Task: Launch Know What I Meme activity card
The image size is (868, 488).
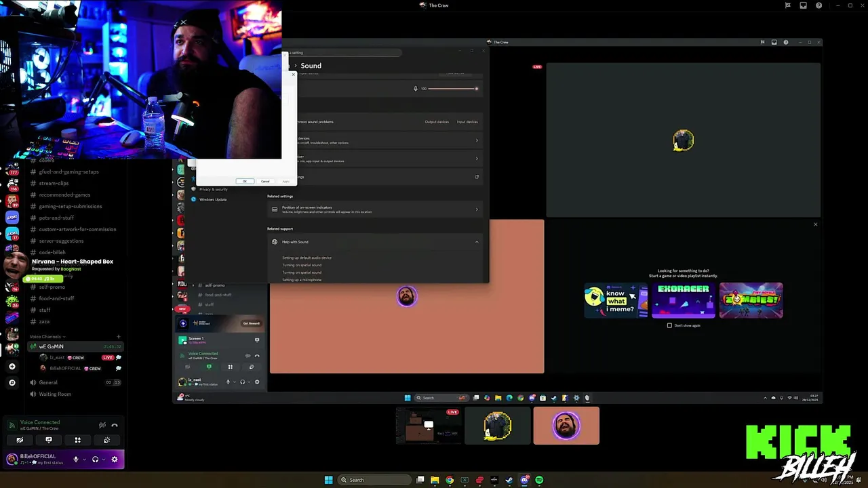Action: pyautogui.click(x=616, y=300)
